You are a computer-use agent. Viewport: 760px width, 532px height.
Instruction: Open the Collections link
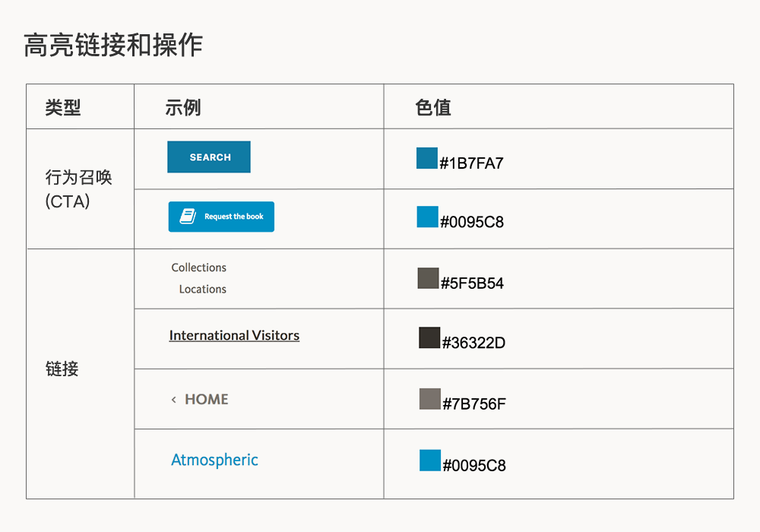tap(199, 268)
